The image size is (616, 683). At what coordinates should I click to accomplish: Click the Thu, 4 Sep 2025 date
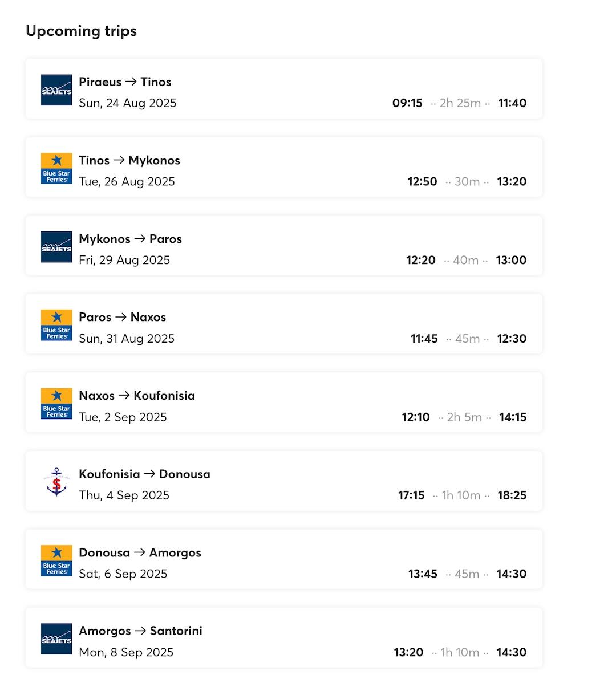124,495
